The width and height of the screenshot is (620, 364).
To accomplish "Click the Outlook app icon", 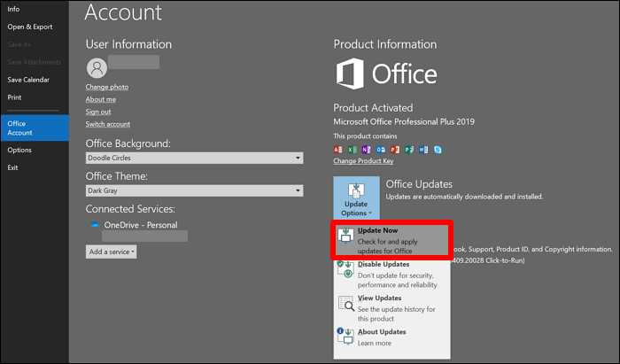I will point(381,150).
